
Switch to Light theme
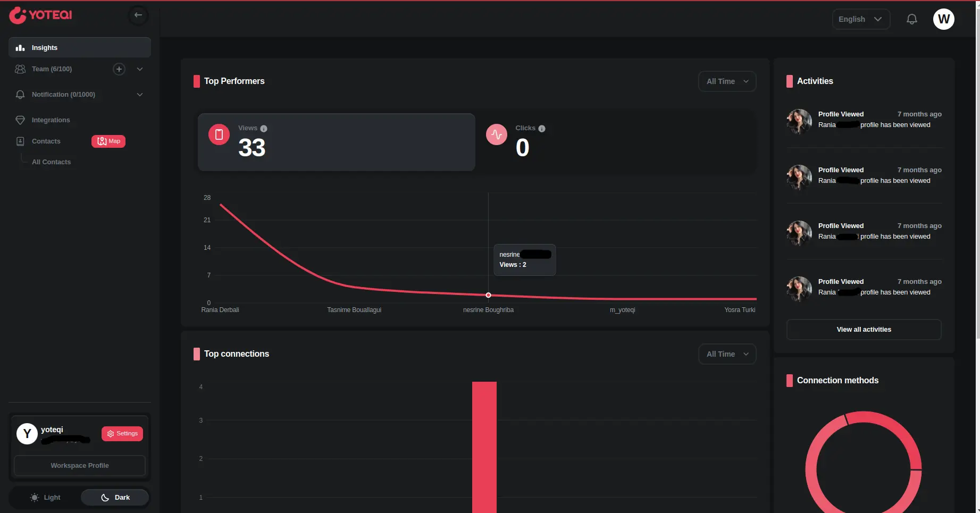click(45, 498)
